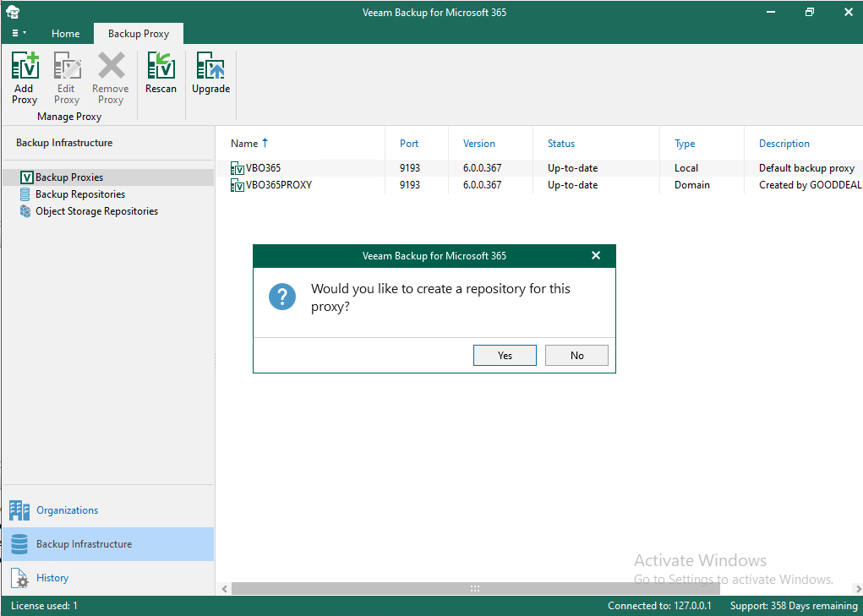
Task: Click the question mark dialog icon
Action: [282, 297]
